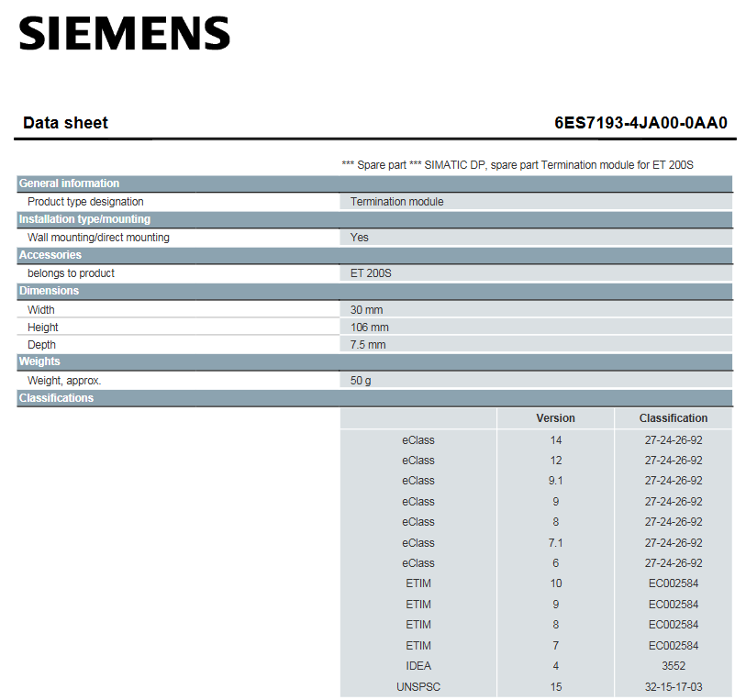Select the IDEA classification value 3552
The image size is (746, 700).
[x=674, y=666]
